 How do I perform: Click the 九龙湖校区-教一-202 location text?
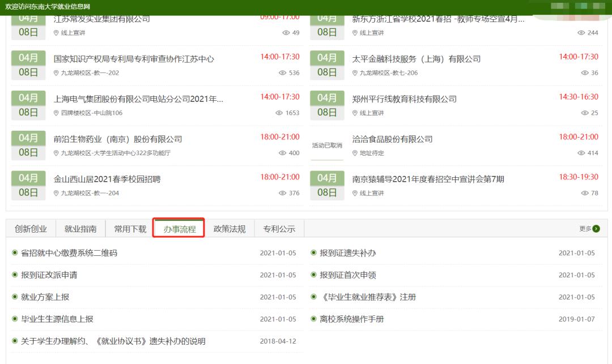90,73
